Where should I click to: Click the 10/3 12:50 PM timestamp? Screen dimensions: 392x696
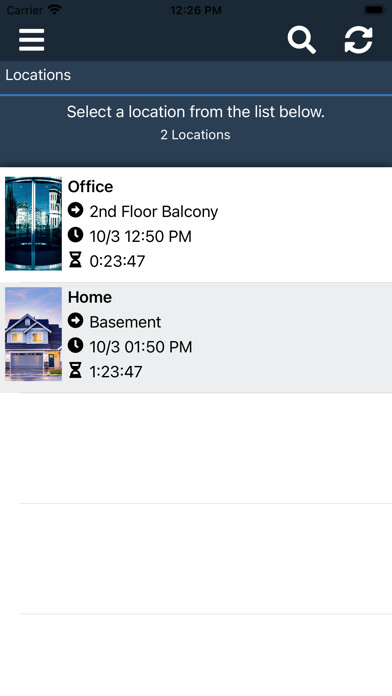click(140, 237)
